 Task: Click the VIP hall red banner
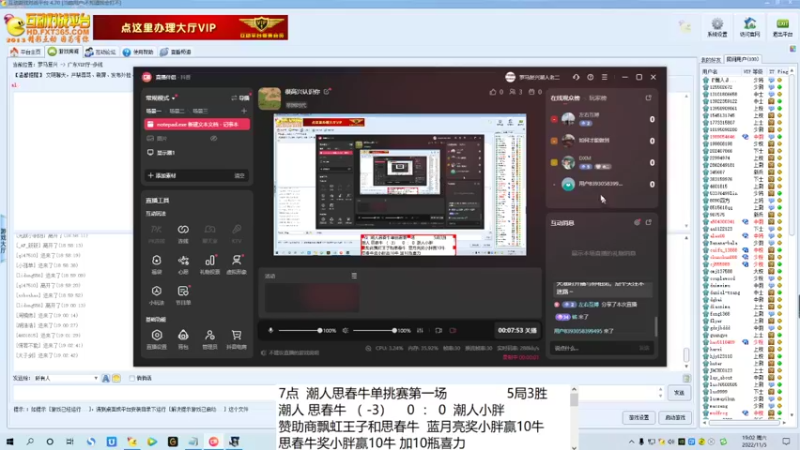pyautogui.click(x=190, y=27)
